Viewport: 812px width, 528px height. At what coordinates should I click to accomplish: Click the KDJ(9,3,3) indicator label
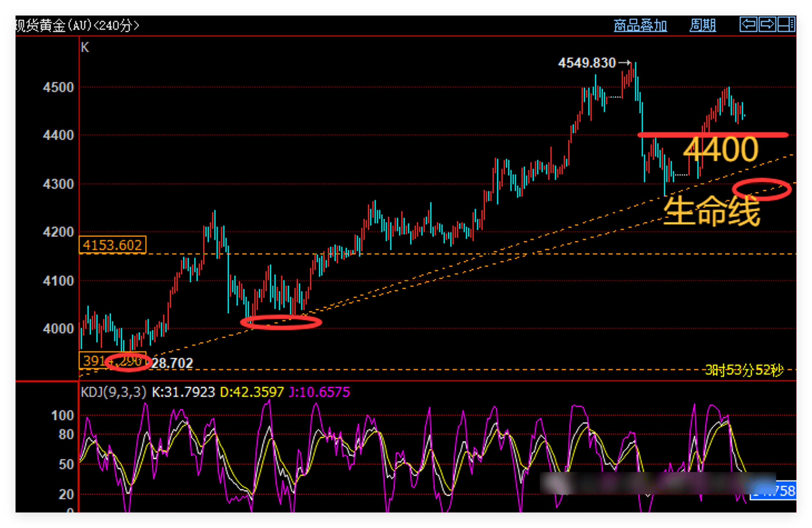(113, 392)
